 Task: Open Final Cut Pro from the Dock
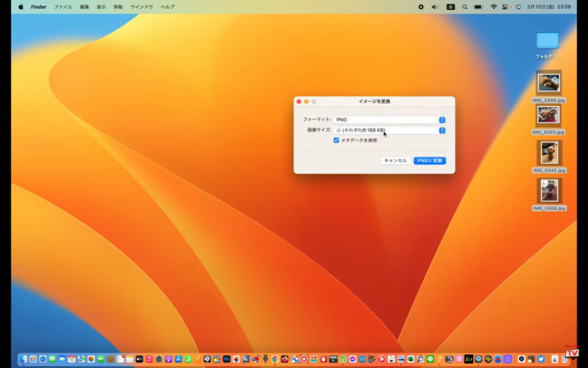click(216, 359)
